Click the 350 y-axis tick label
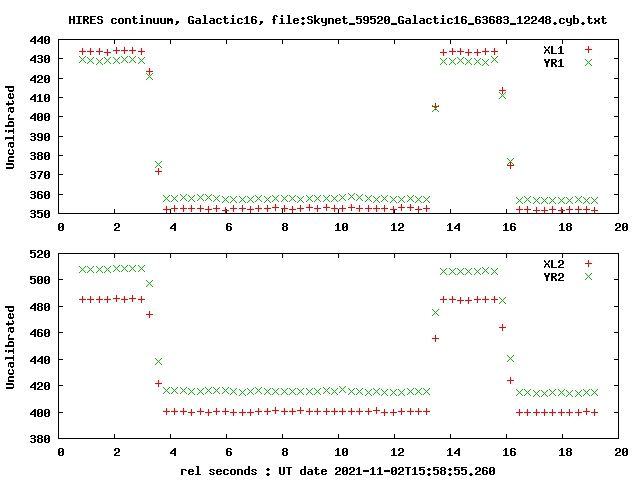Viewport: 640px width, 480px height. (40, 214)
